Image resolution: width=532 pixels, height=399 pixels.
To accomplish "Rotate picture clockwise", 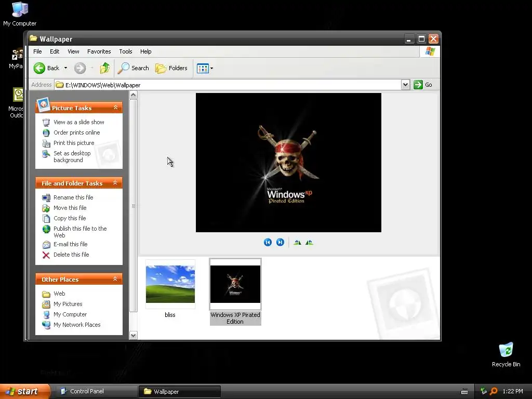I will [x=297, y=242].
